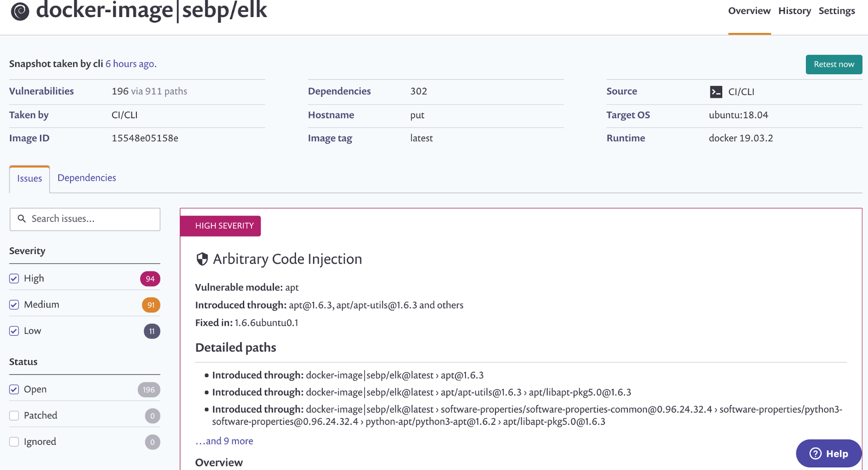
Task: Click the Status filter heading
Action: (x=23, y=362)
